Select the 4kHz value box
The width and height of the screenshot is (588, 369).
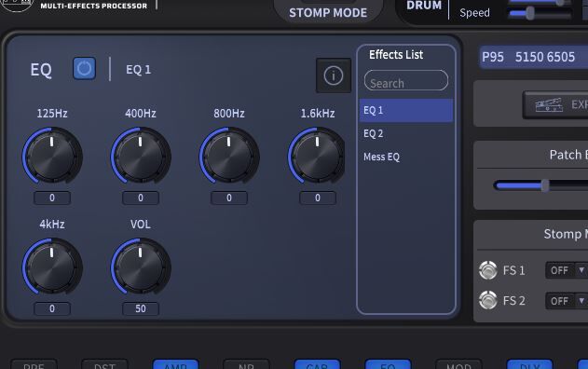click(52, 309)
